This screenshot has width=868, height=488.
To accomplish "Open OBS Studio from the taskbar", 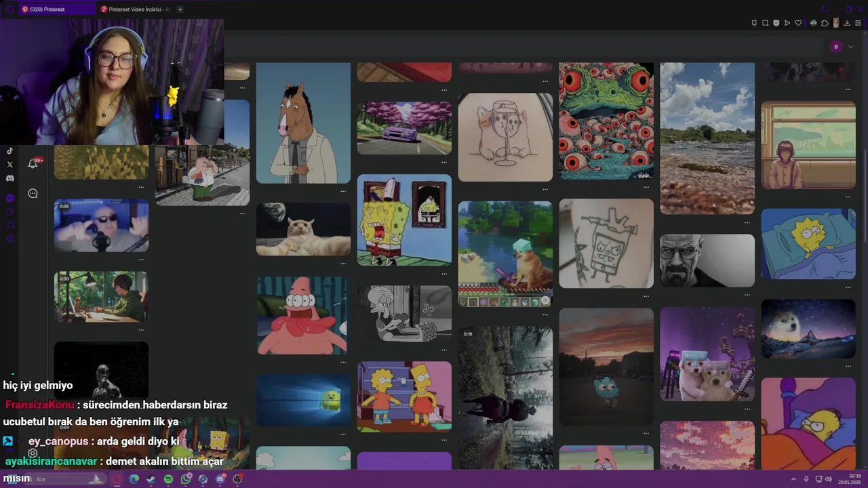I will point(237,479).
